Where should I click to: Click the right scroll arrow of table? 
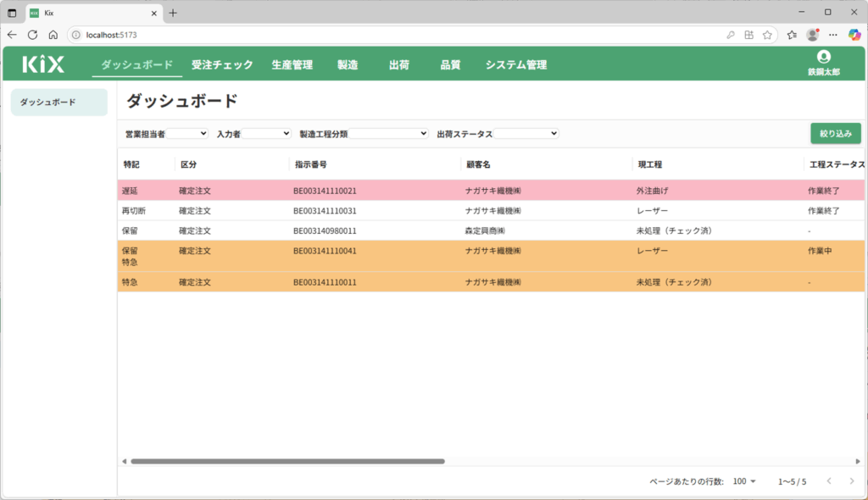(858, 461)
